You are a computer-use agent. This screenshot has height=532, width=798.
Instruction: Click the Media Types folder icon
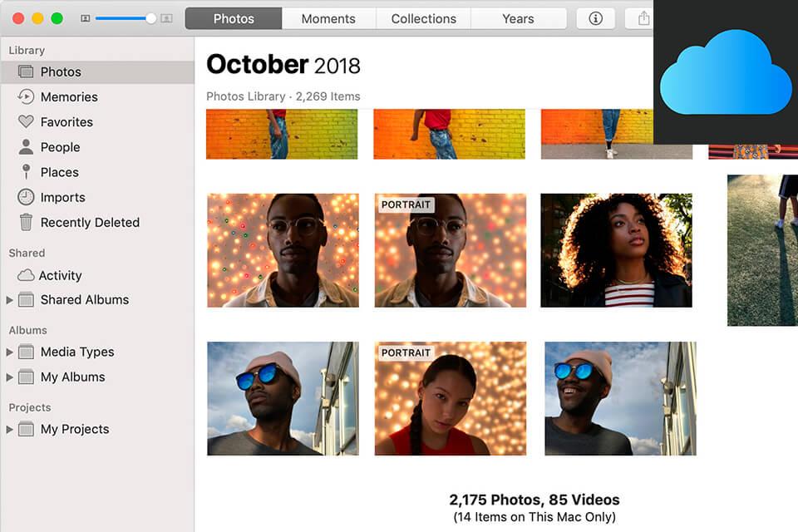click(26, 352)
